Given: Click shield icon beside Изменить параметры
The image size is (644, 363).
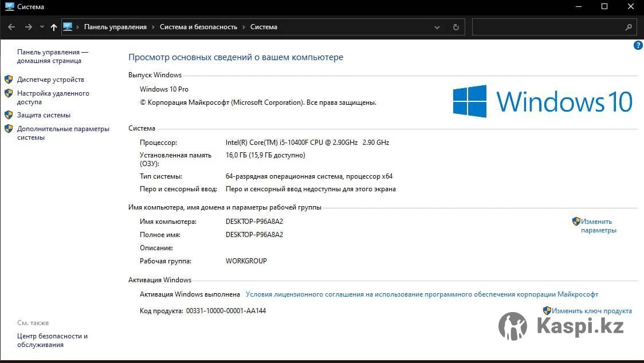Looking at the screenshot, I should click(x=576, y=222).
